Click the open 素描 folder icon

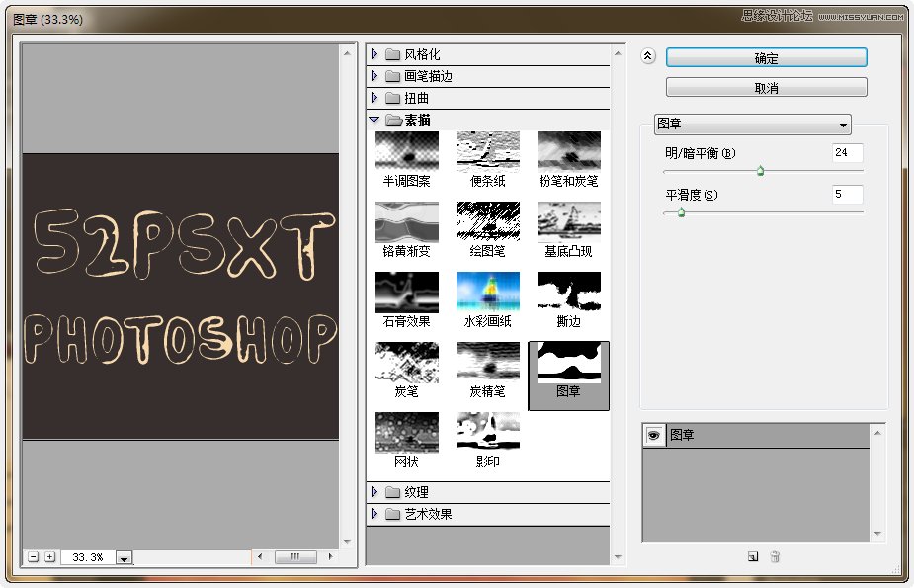(394, 120)
